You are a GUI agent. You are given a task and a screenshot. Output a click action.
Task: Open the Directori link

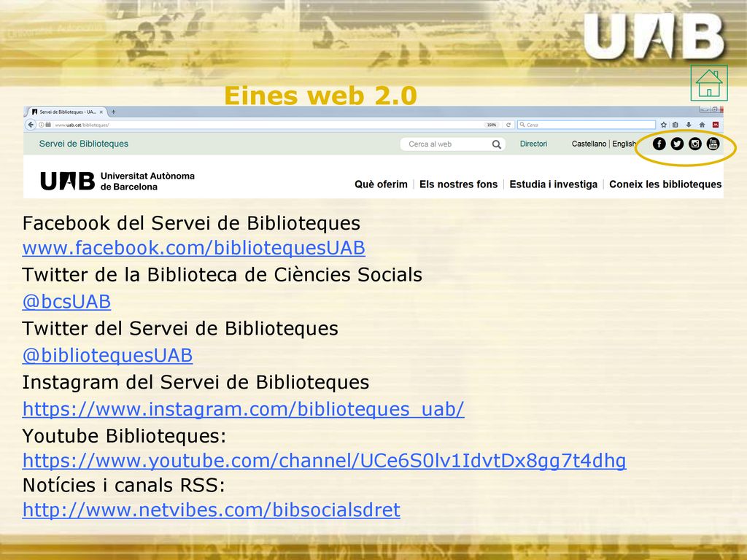point(533,144)
